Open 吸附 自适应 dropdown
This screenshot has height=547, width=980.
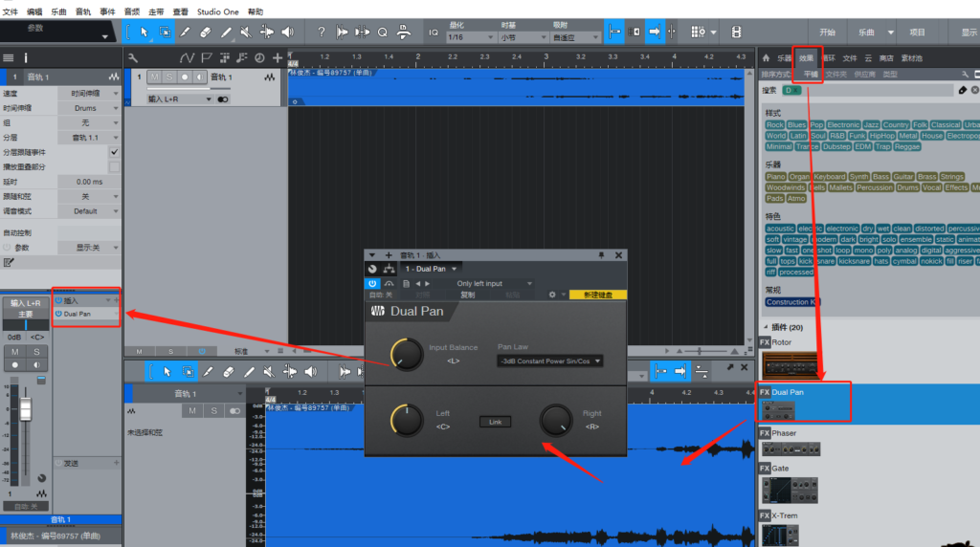click(x=575, y=37)
